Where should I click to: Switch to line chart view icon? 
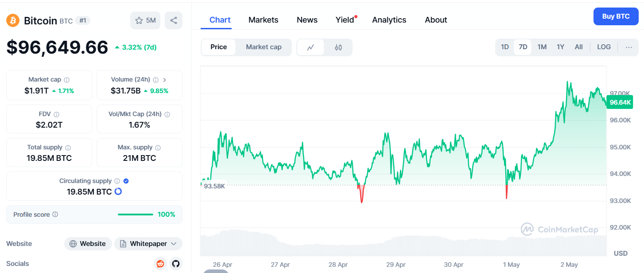[x=310, y=47]
